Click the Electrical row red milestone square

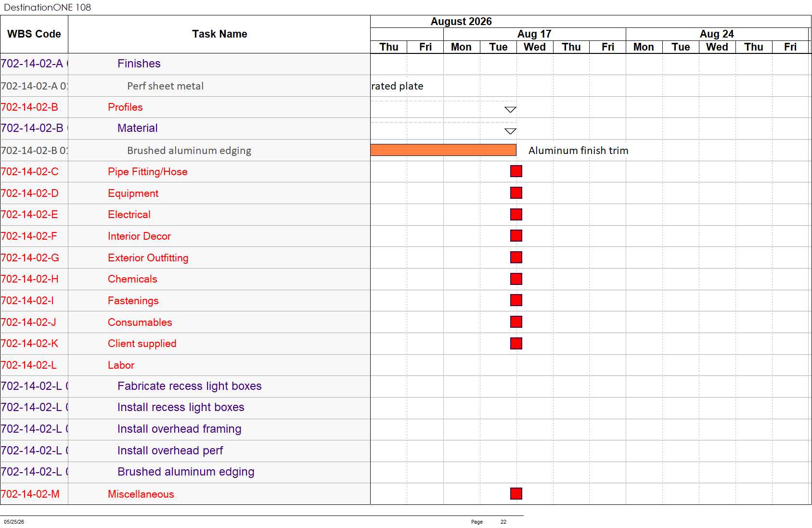(516, 214)
